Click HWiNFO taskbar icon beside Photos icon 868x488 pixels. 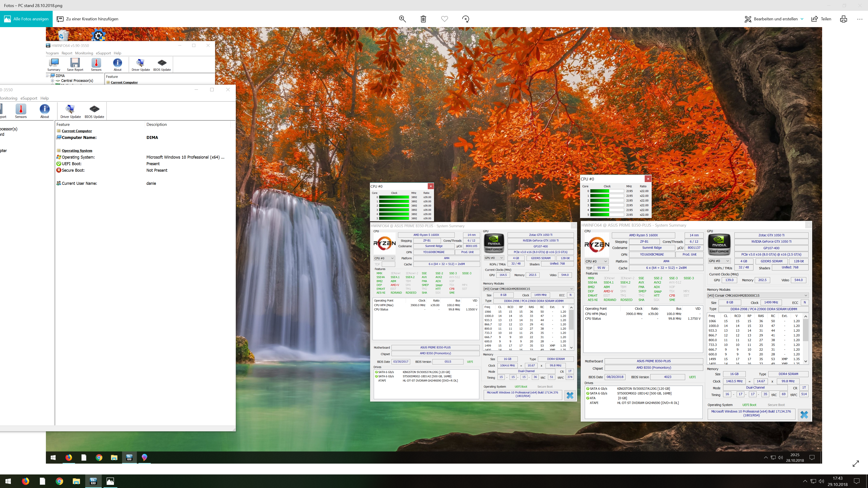[x=93, y=481]
